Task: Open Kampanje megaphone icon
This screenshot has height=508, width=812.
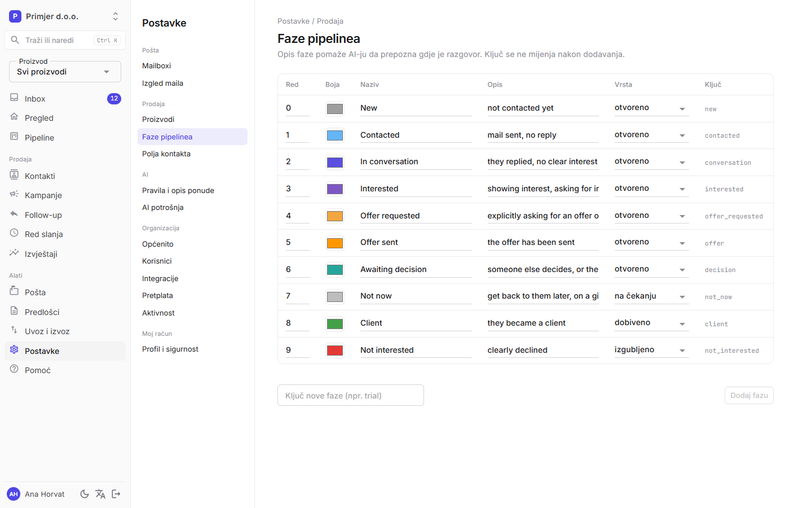Action: pyautogui.click(x=14, y=194)
